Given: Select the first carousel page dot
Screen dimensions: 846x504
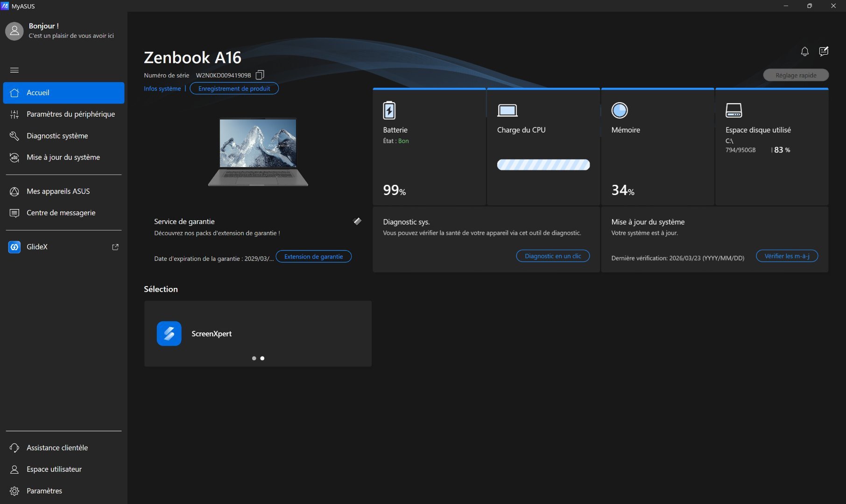Looking at the screenshot, I should 254,358.
